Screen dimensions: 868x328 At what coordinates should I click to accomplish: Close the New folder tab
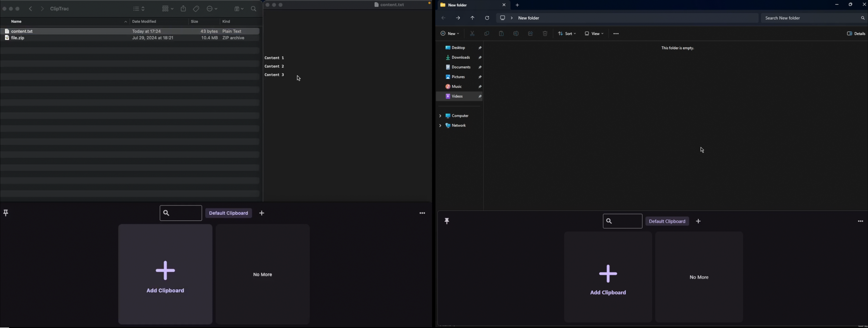[504, 5]
